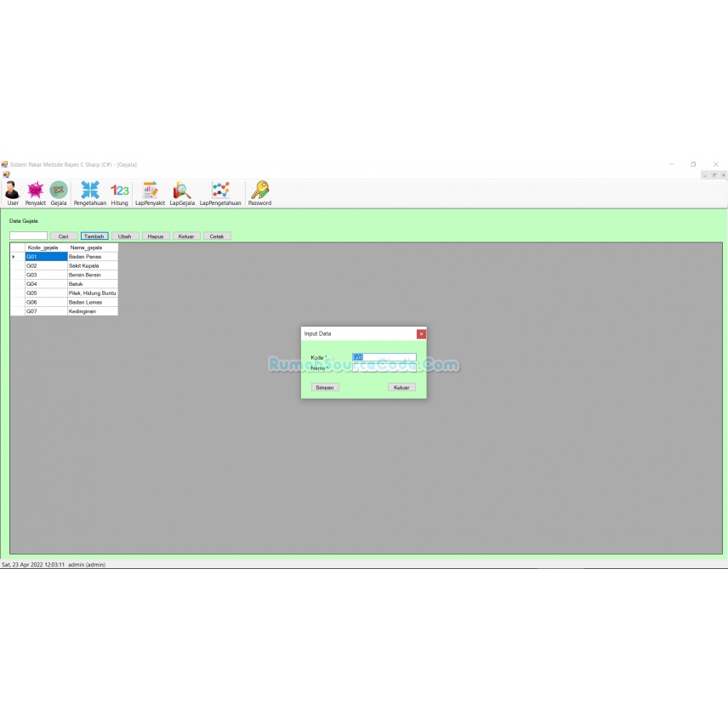Close the main application window

[x=715, y=164]
